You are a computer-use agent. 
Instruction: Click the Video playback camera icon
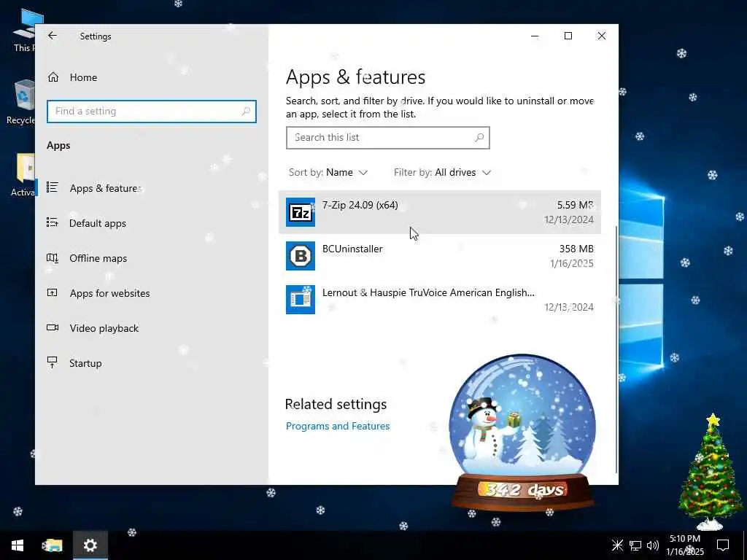[53, 327]
